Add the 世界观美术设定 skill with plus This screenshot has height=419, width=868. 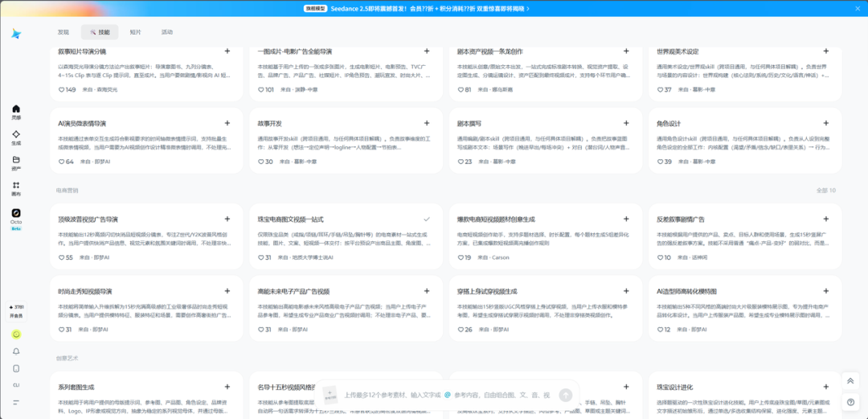825,51
